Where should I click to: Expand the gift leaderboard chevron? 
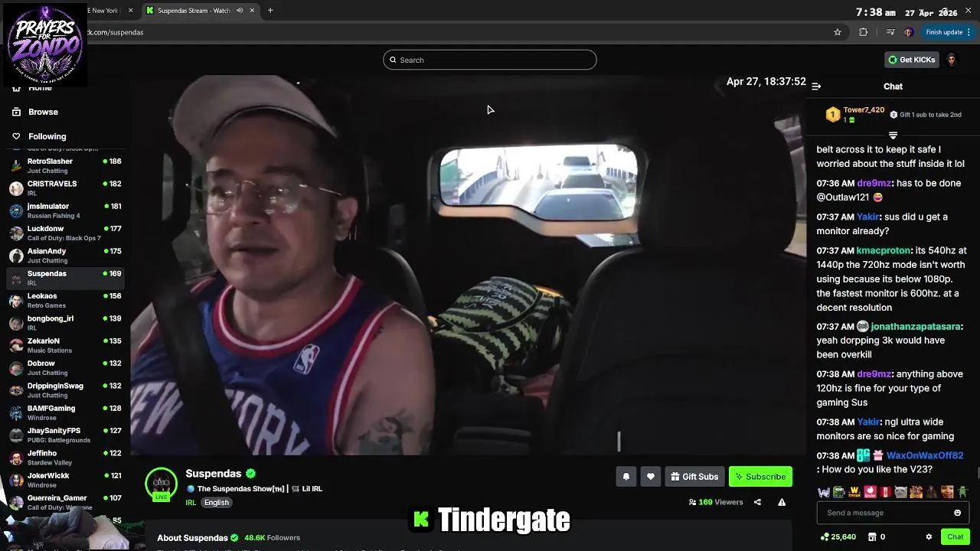coord(893,135)
